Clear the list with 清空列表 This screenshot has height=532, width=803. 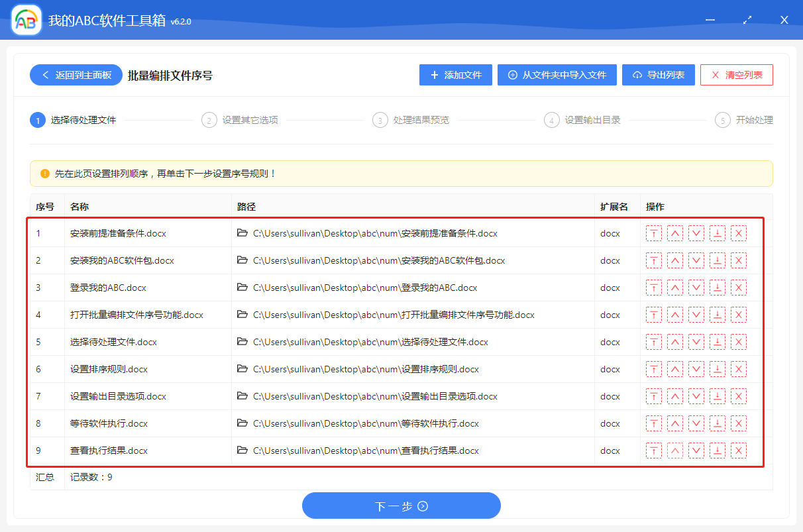tap(736, 75)
